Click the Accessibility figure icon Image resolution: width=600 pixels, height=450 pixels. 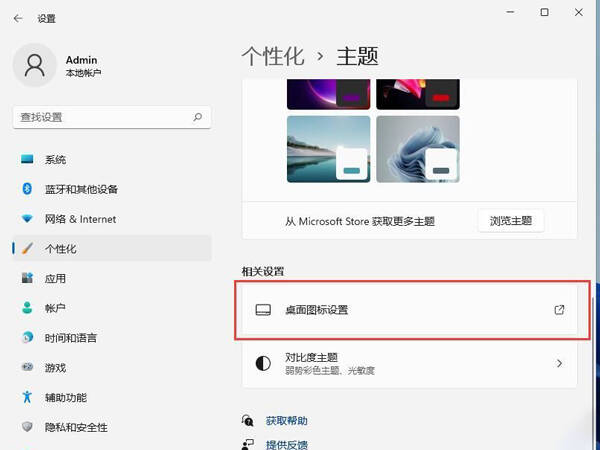[27, 397]
